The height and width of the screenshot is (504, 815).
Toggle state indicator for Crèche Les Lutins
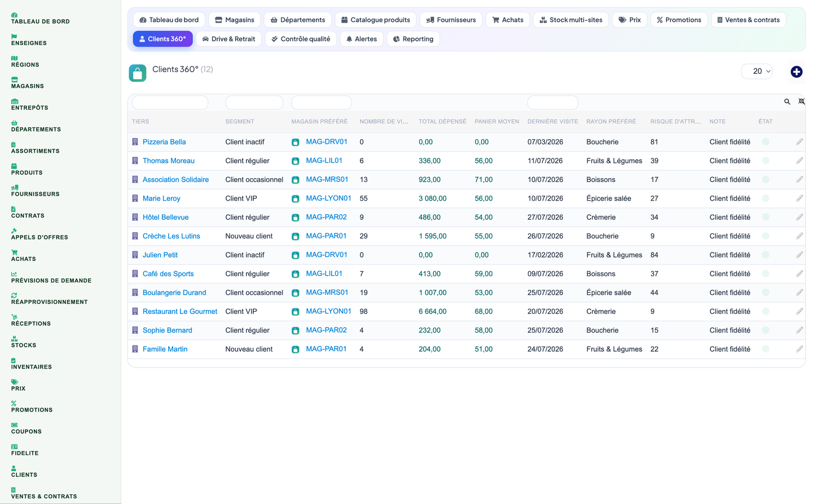[765, 236]
